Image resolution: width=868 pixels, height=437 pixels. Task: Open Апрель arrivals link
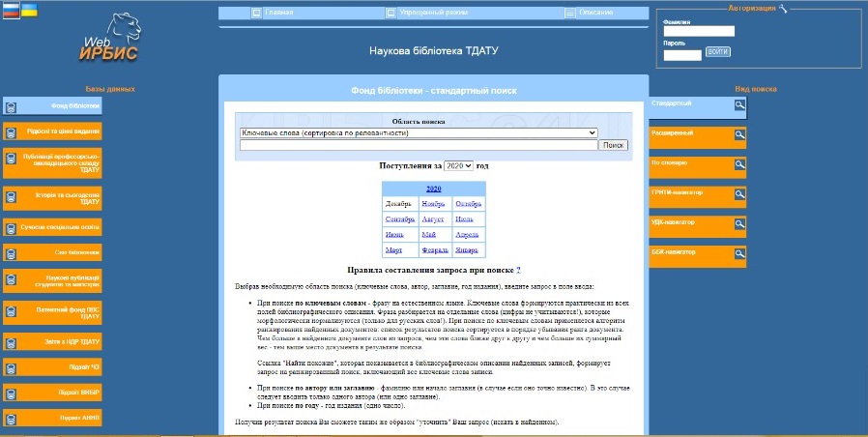[x=467, y=235]
